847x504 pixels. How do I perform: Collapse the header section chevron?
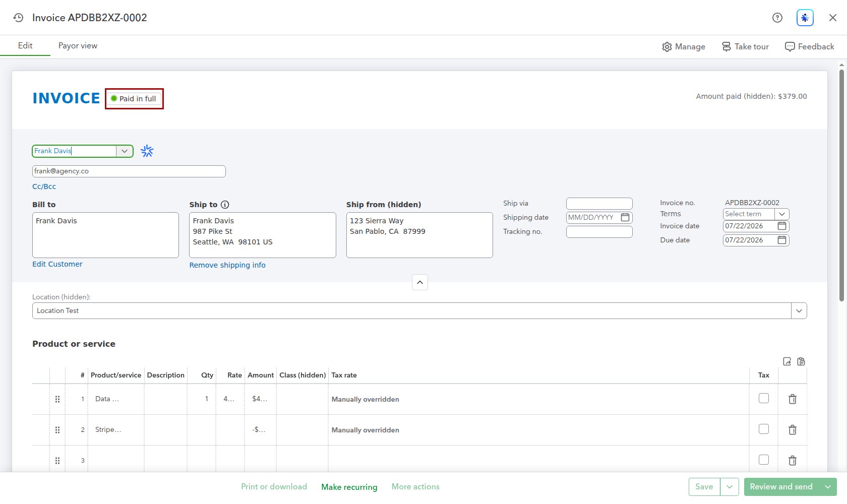coord(420,282)
